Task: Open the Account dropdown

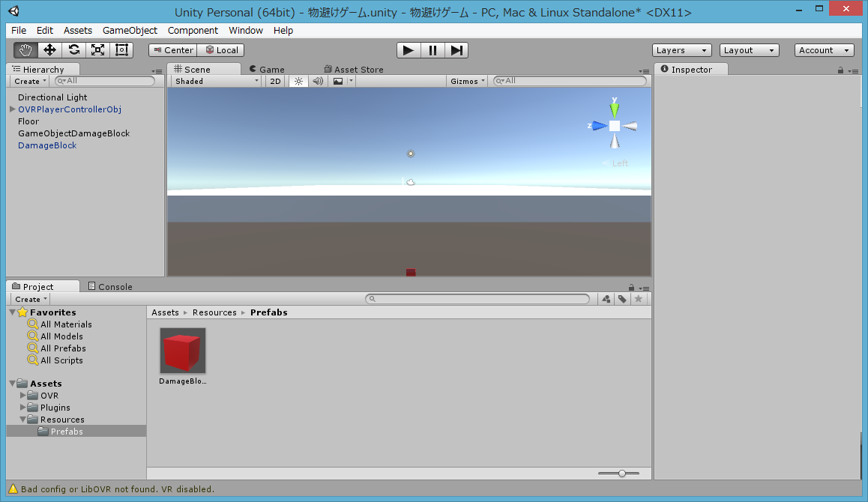Action: 825,50
